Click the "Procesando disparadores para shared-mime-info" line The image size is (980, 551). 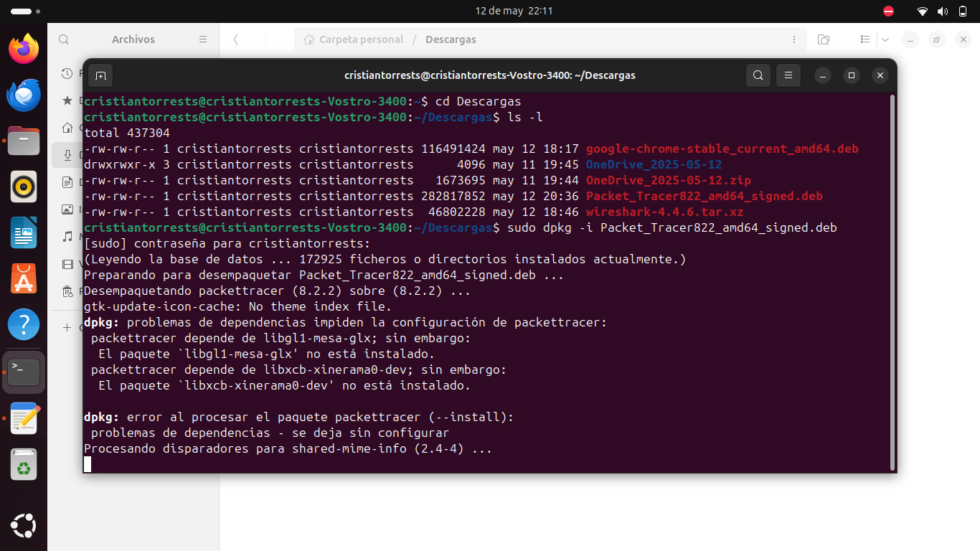click(288, 449)
